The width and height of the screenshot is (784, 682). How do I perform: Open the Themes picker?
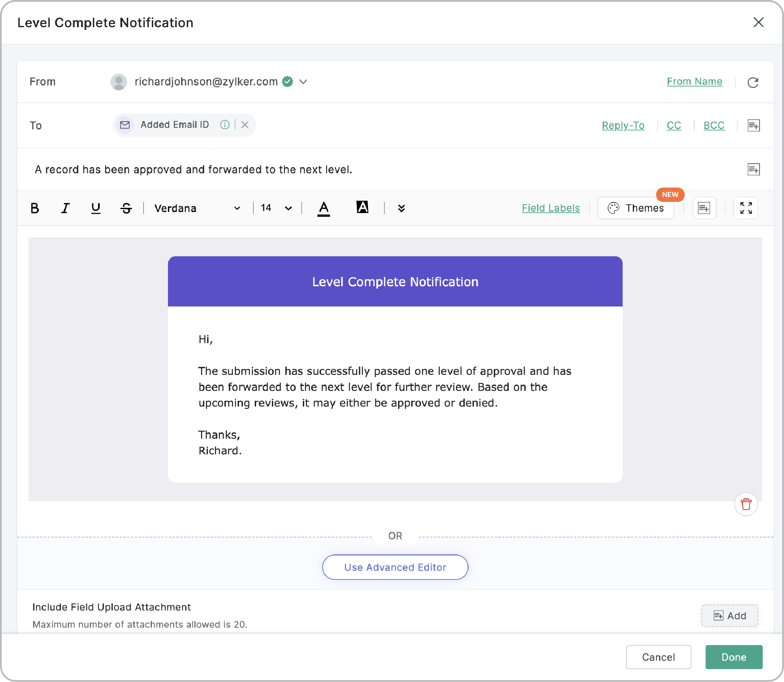click(x=636, y=208)
